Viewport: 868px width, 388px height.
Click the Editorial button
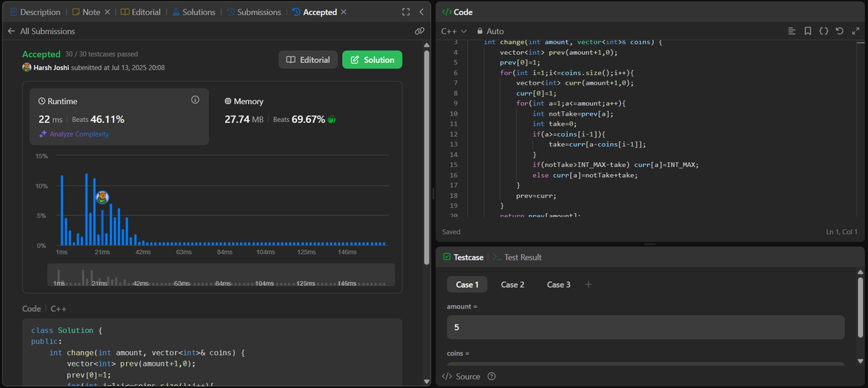pyautogui.click(x=309, y=60)
